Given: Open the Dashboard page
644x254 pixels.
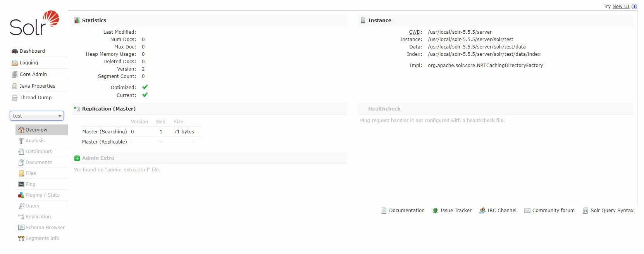Looking at the screenshot, I should point(32,51).
